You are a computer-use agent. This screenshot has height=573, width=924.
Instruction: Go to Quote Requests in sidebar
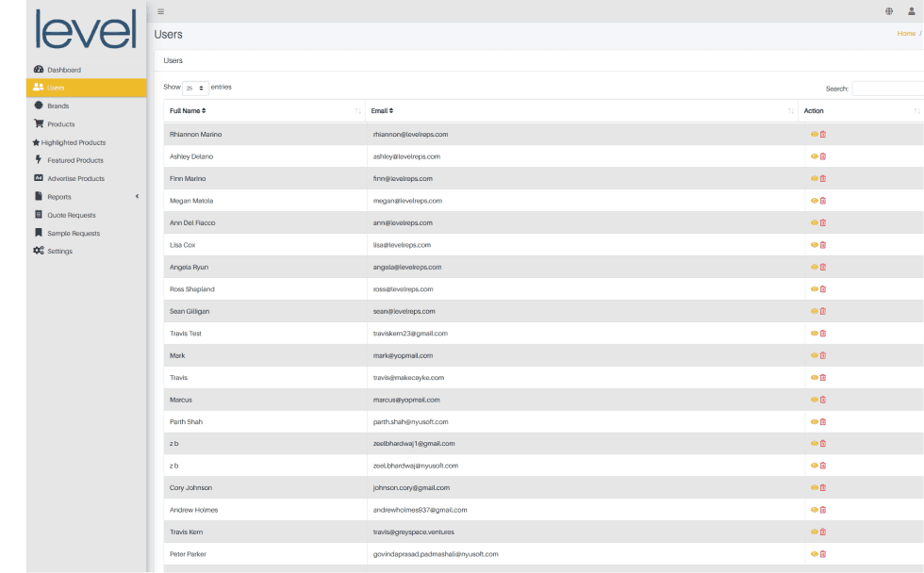pyautogui.click(x=72, y=215)
